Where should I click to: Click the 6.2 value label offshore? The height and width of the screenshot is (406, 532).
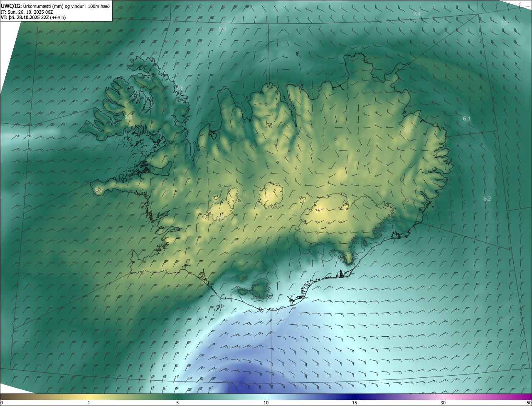coord(487,199)
